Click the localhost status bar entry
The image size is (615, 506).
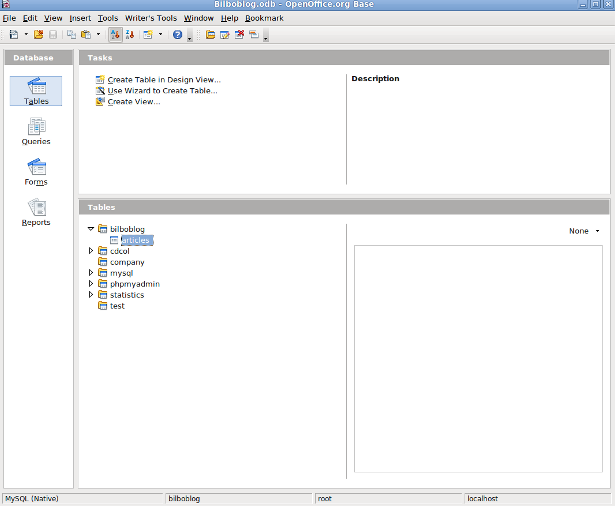pyautogui.click(x=538, y=499)
